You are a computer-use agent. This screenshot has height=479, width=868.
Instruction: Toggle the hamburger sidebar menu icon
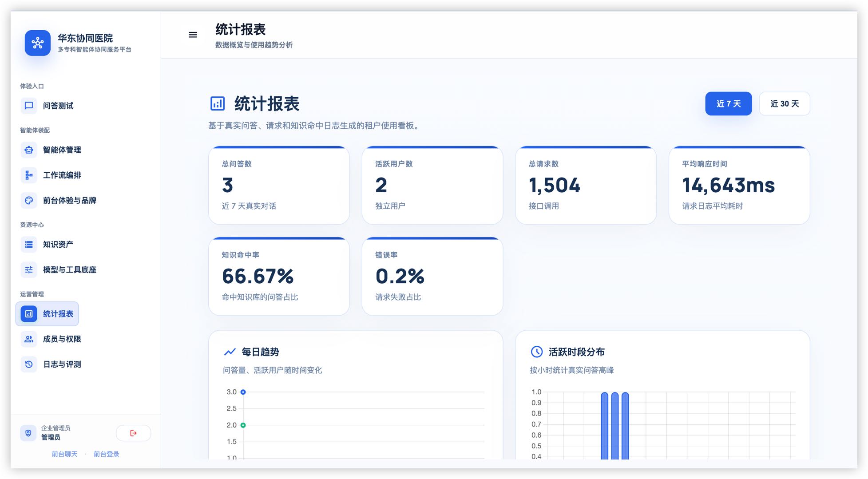point(193,35)
